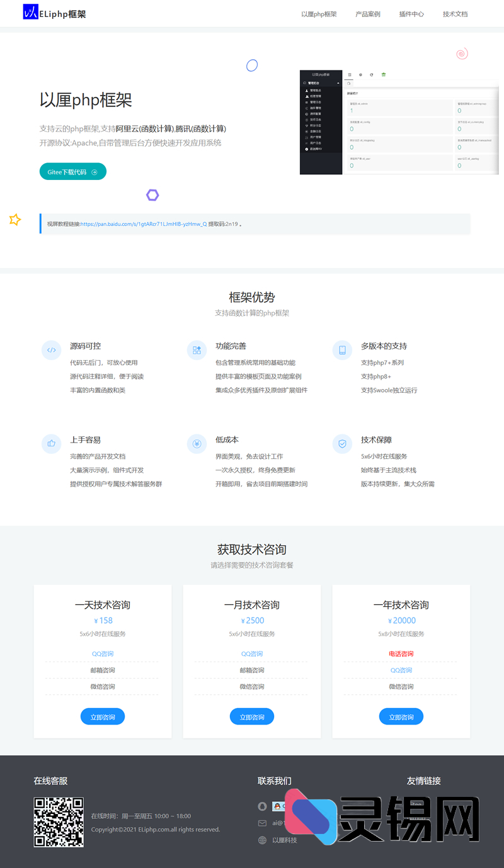
Task: Click the globe icon next to 以厘科技
Action: click(x=261, y=840)
